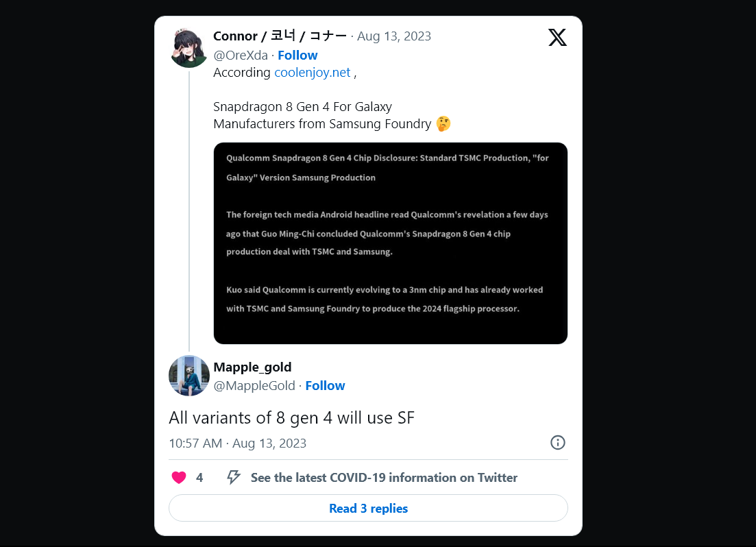This screenshot has width=756, height=547.
Task: Like the tweet with heart icon
Action: click(178, 478)
